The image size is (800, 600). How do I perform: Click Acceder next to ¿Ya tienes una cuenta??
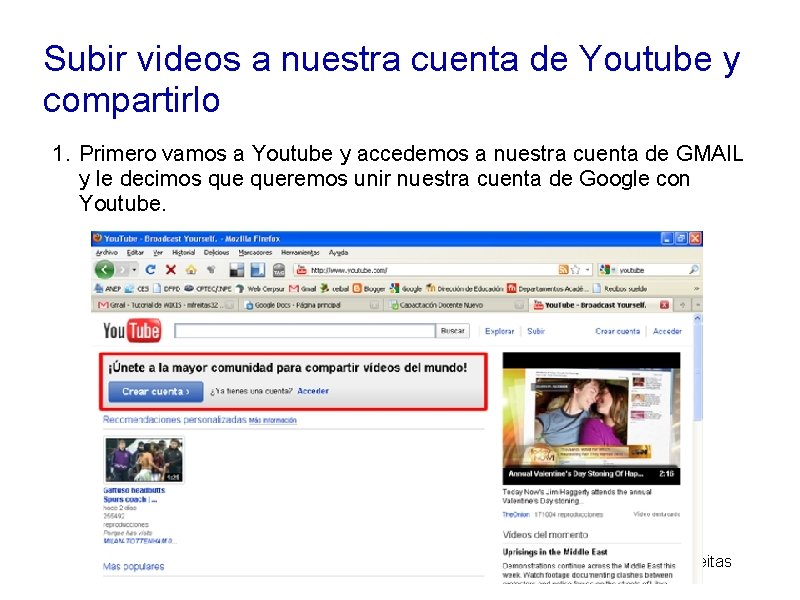[313, 391]
